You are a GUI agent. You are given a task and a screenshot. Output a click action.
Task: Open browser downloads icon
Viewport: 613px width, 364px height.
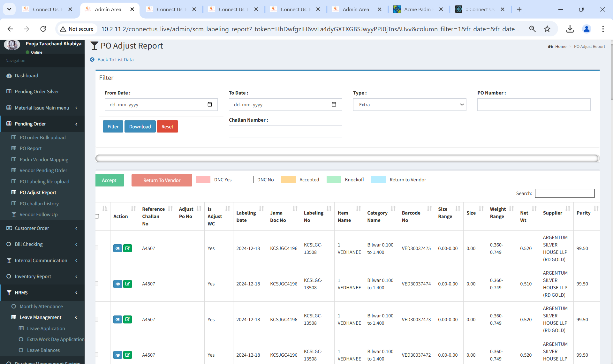click(570, 29)
